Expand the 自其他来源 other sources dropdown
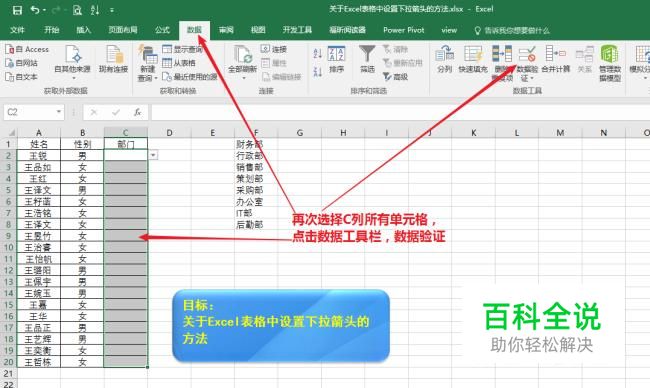The width and height of the screenshot is (650, 388). click(73, 78)
